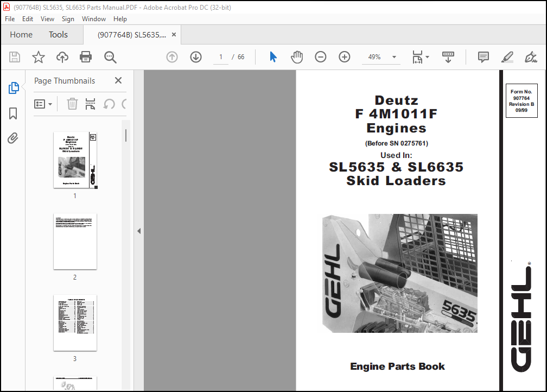Viewport: 547px width, 392px height.
Task: Open the Edit menu
Action: tap(28, 19)
